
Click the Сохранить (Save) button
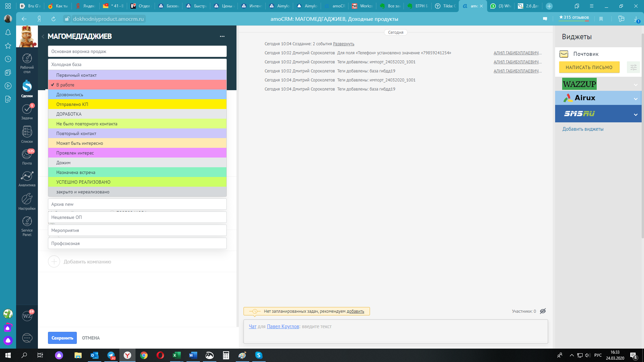coord(62,338)
